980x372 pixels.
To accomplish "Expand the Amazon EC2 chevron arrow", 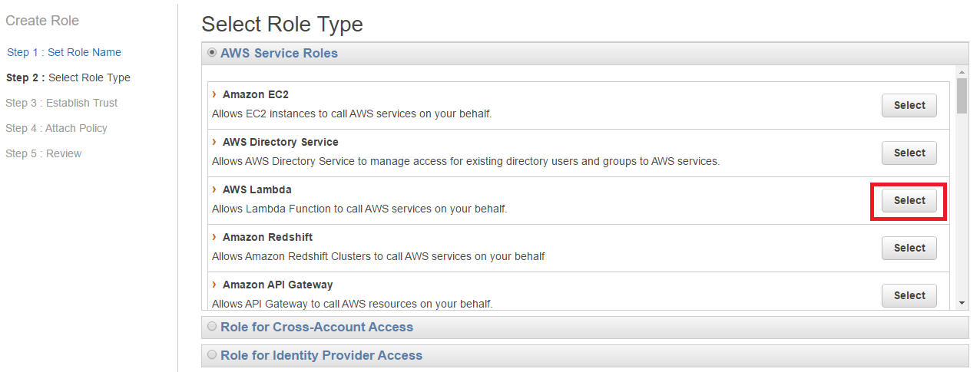I will click(214, 95).
